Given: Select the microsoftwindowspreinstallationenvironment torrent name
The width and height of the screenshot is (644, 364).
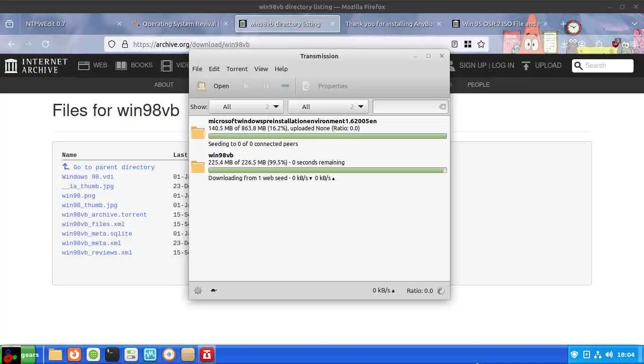Looking at the screenshot, I should pyautogui.click(x=293, y=121).
